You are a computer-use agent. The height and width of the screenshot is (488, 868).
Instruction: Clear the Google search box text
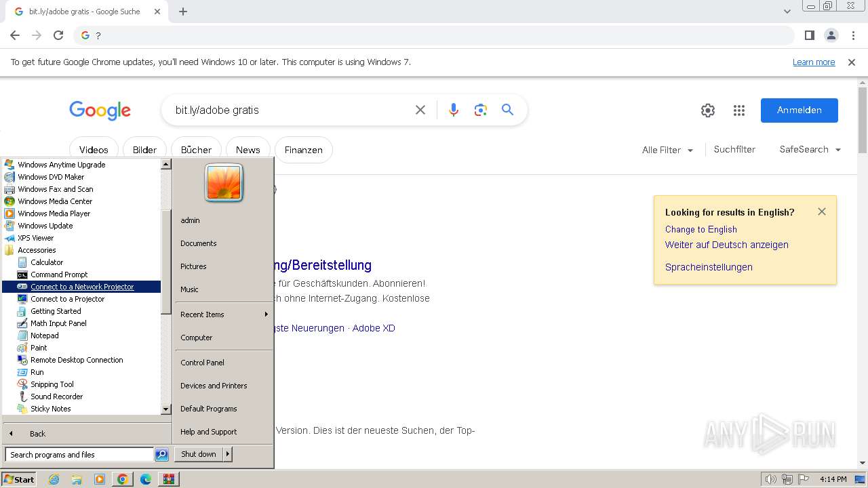pos(420,110)
